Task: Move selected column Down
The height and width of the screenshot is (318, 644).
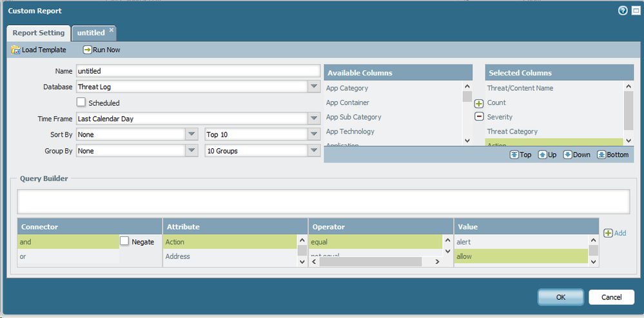Action: coord(576,155)
